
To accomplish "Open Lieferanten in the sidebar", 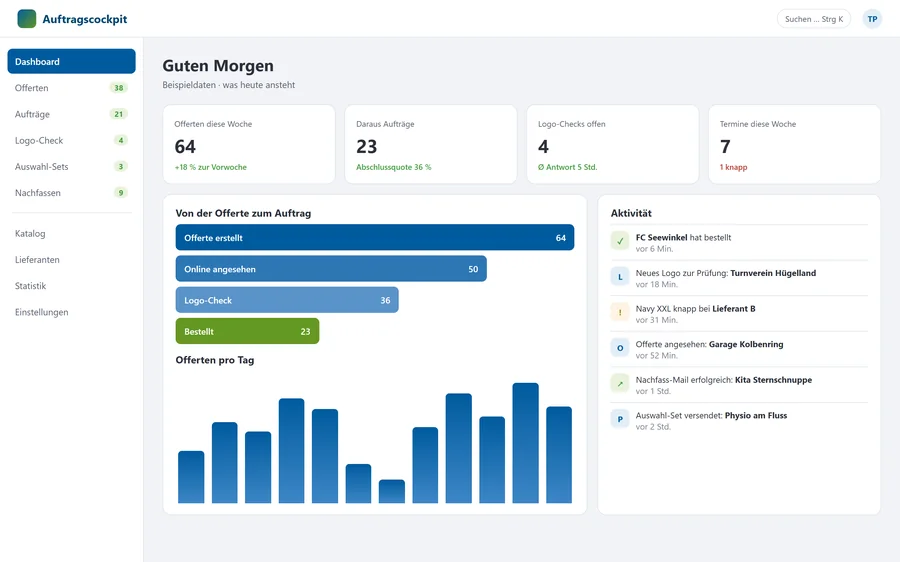I will [71, 259].
